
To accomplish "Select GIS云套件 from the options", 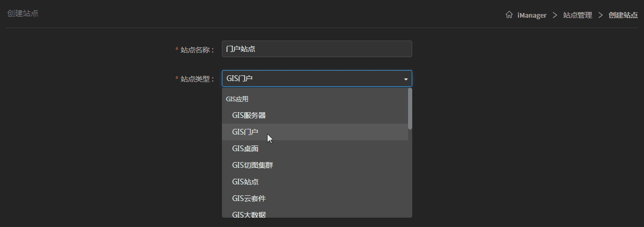I will point(249,198).
